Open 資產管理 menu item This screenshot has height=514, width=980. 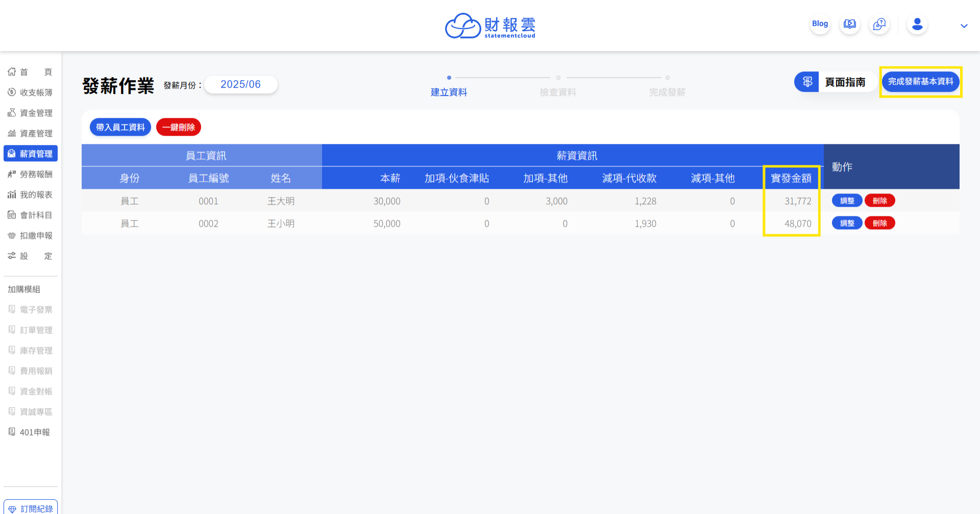31,133
